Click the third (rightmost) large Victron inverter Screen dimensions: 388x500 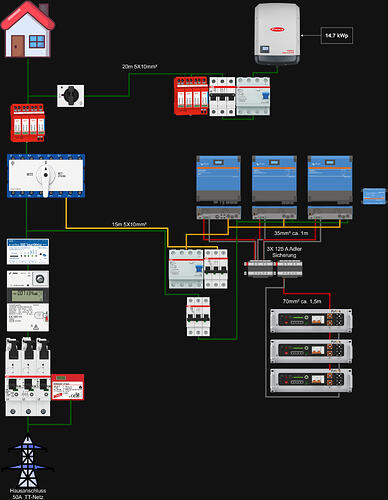330,187
